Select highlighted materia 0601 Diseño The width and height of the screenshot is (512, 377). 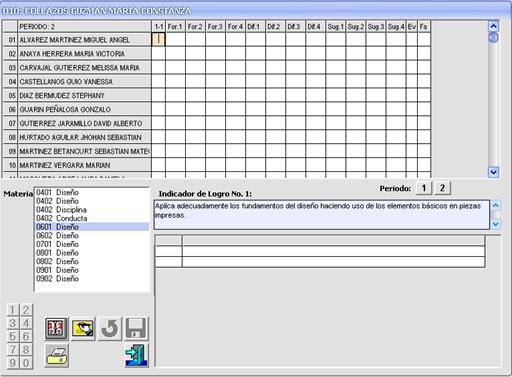click(x=92, y=227)
